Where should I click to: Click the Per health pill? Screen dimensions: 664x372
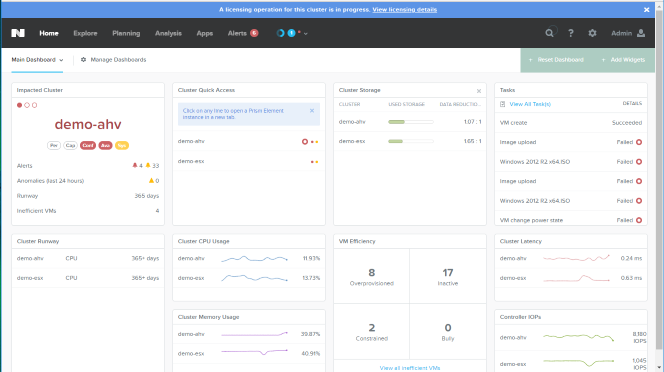(54, 145)
